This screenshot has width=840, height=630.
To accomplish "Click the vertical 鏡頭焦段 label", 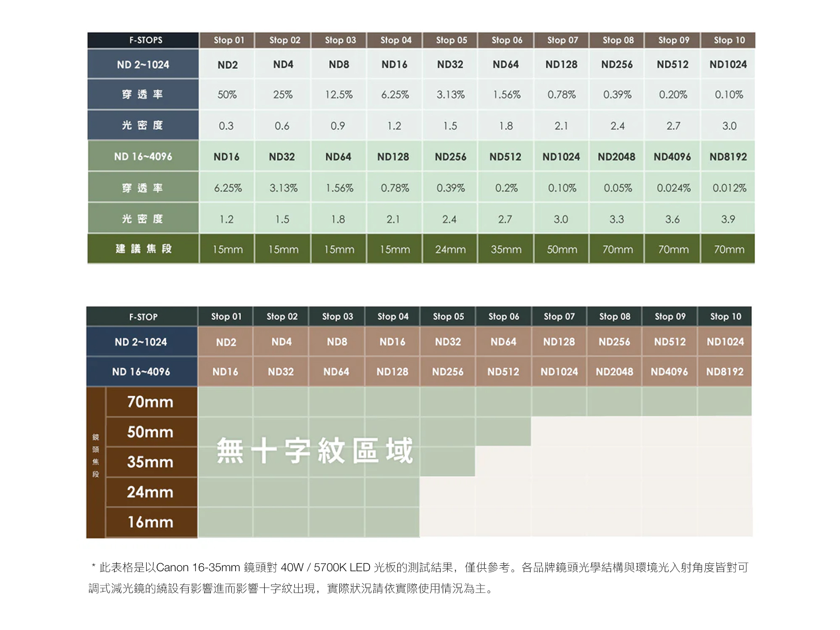I will click(x=96, y=456).
